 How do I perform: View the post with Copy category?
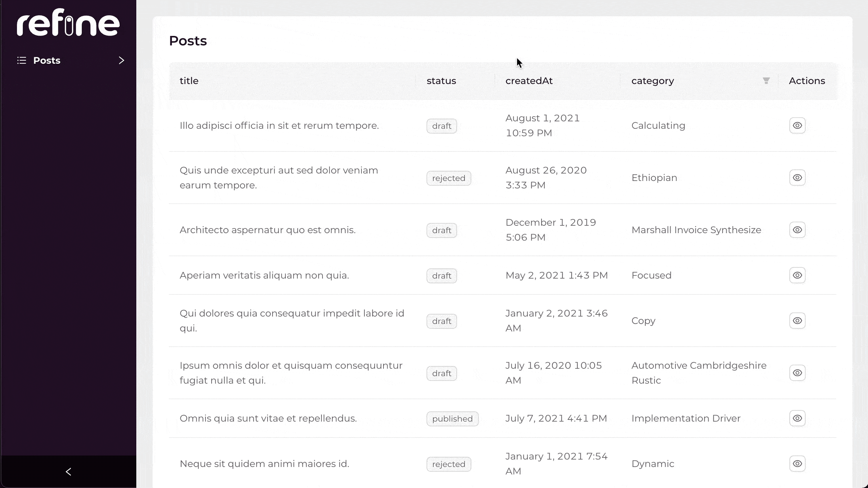point(797,321)
